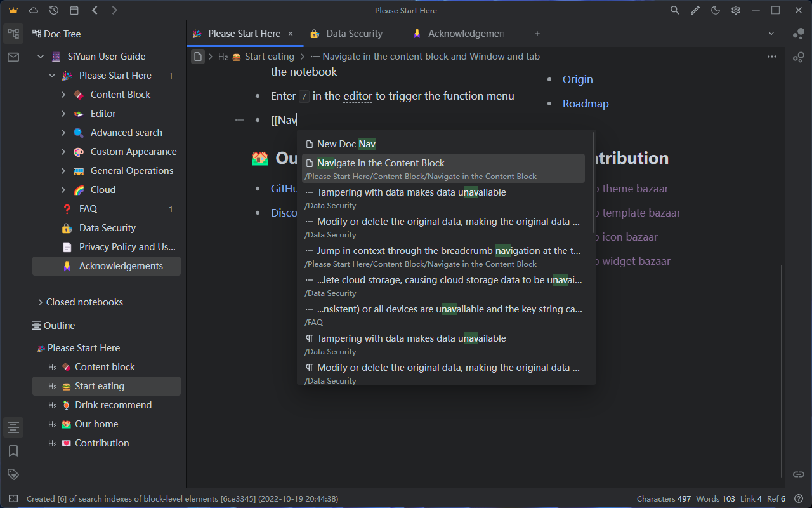
Task: Collapse the SiYuan User Guide notebook
Action: (41, 57)
